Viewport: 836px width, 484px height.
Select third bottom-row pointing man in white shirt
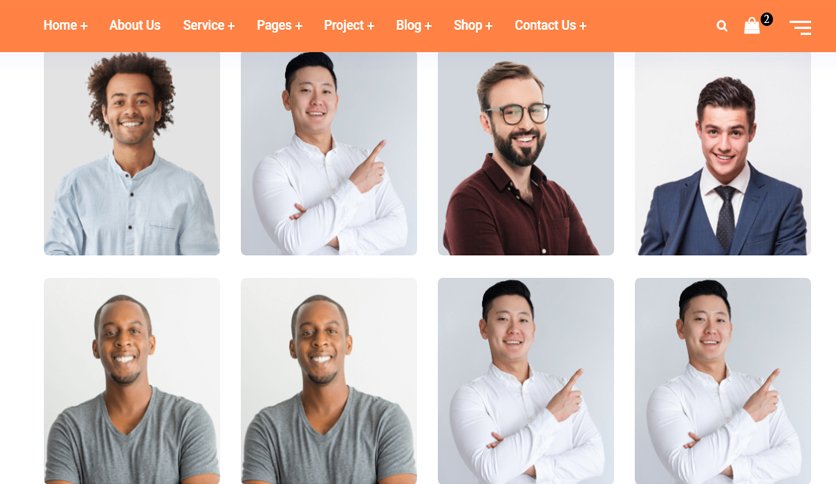pos(526,381)
